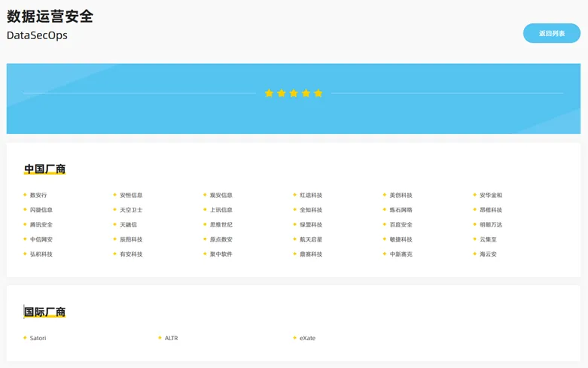588x368 pixels.
Task: Open the 数安行 vendor link
Action: pos(38,195)
